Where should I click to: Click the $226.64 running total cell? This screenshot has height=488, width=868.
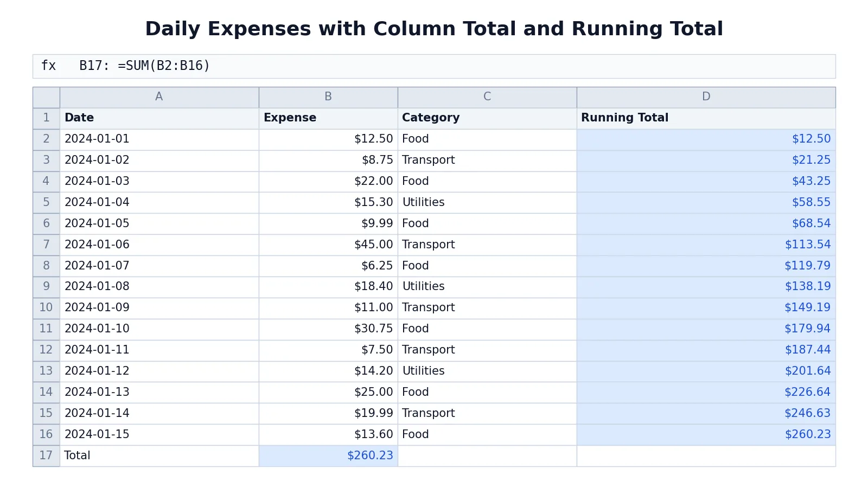coord(706,393)
